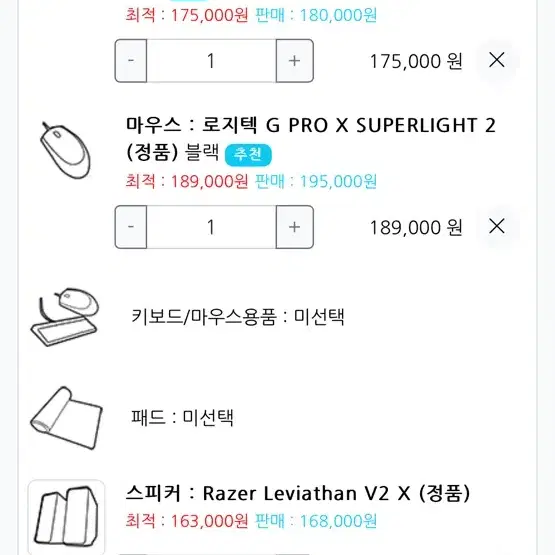The width and height of the screenshot is (555, 555).
Task: Click the mouse pad category icon
Action: coord(66,418)
